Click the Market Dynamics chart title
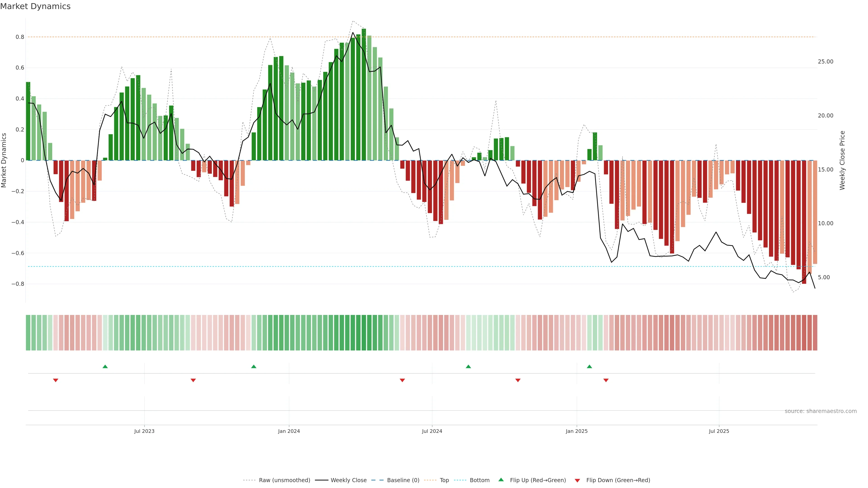The height and width of the screenshot is (488, 868). pos(35,6)
